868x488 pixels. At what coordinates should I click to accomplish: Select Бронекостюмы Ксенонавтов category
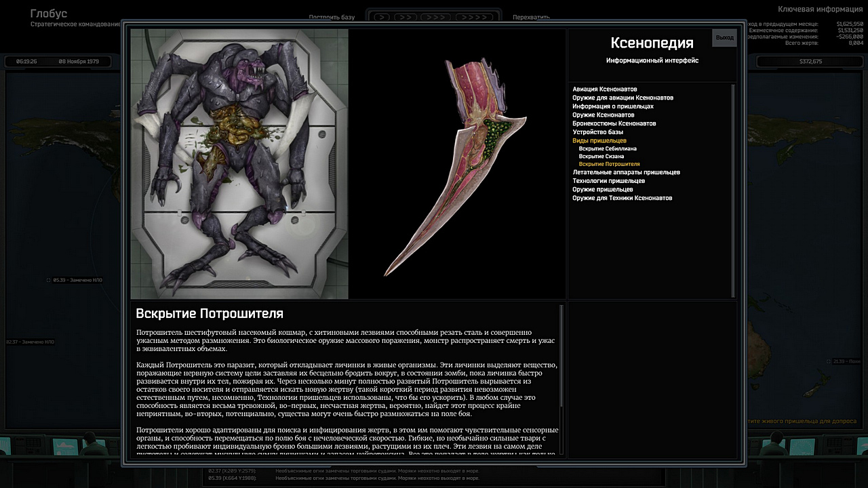click(614, 123)
